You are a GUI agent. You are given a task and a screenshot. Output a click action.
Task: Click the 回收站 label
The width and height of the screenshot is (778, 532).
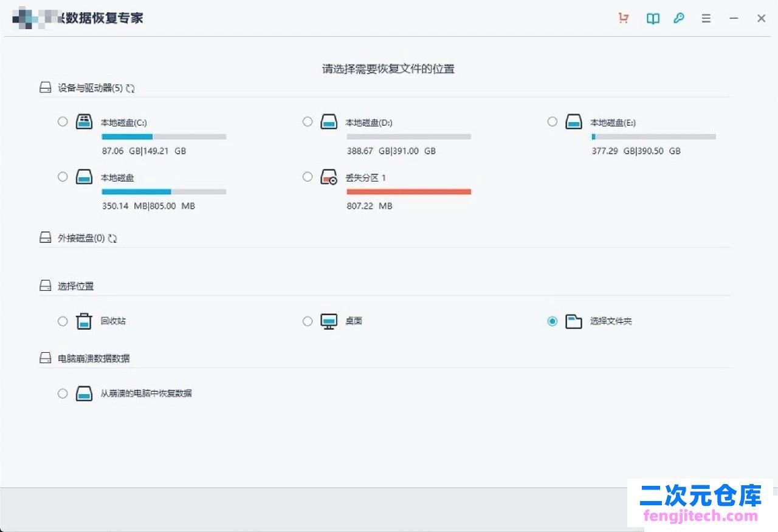[114, 321]
